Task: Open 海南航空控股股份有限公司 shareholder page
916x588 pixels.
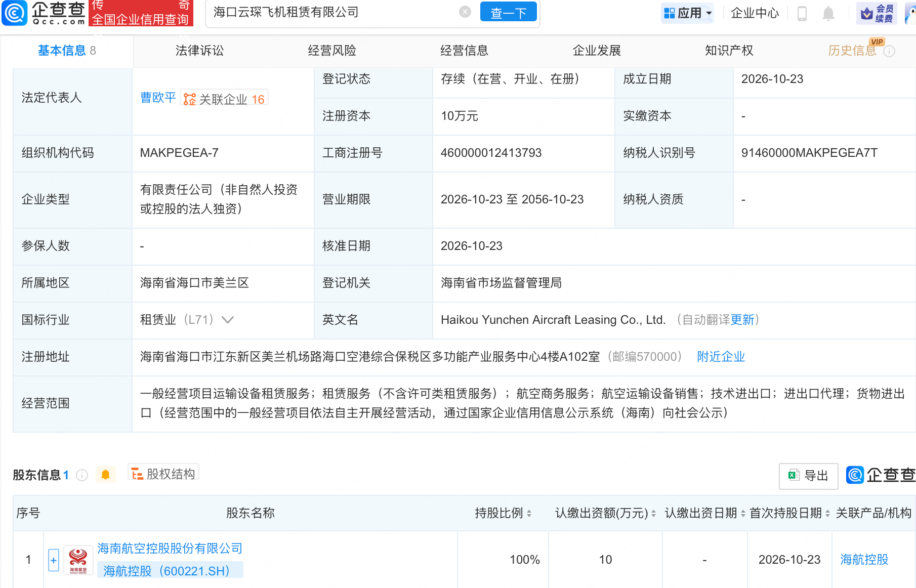Action: pos(170,549)
